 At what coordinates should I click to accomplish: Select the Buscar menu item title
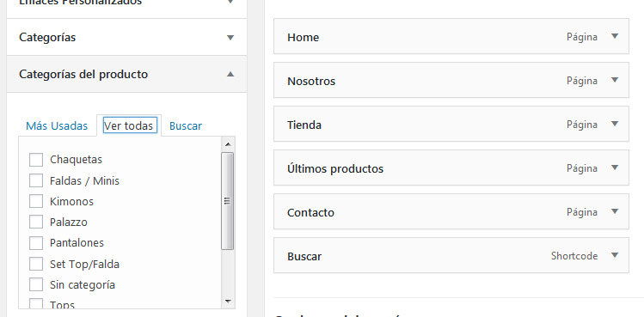pos(304,257)
